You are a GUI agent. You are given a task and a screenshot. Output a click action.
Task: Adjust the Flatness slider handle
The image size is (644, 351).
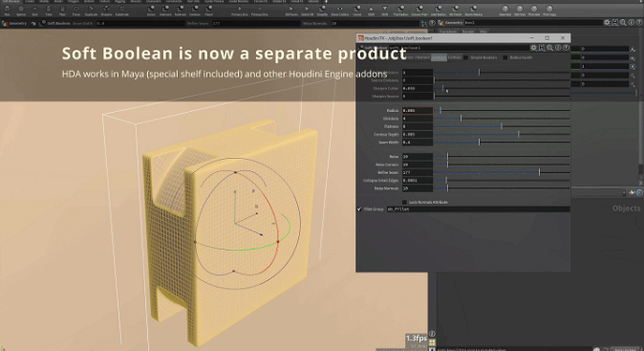pyautogui.click(x=502, y=126)
